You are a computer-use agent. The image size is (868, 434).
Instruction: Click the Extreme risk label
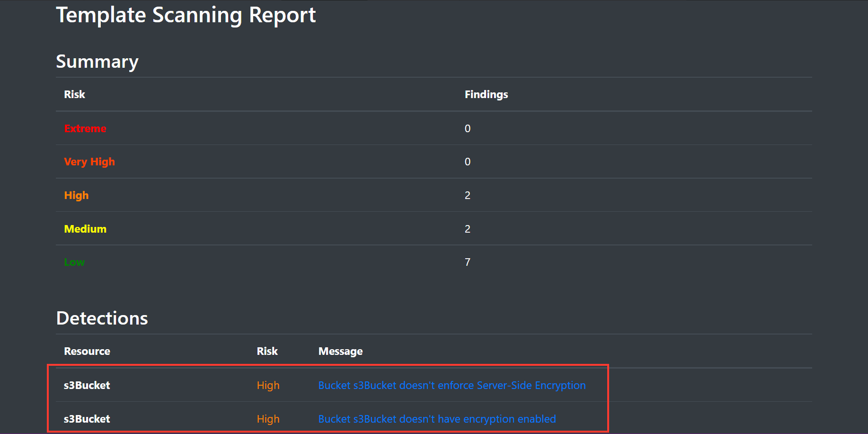pyautogui.click(x=85, y=128)
